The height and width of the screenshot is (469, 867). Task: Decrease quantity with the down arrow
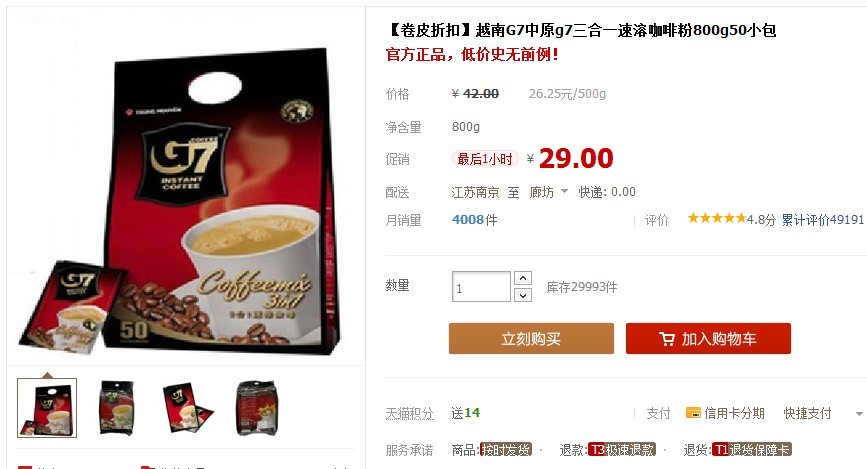point(523,295)
